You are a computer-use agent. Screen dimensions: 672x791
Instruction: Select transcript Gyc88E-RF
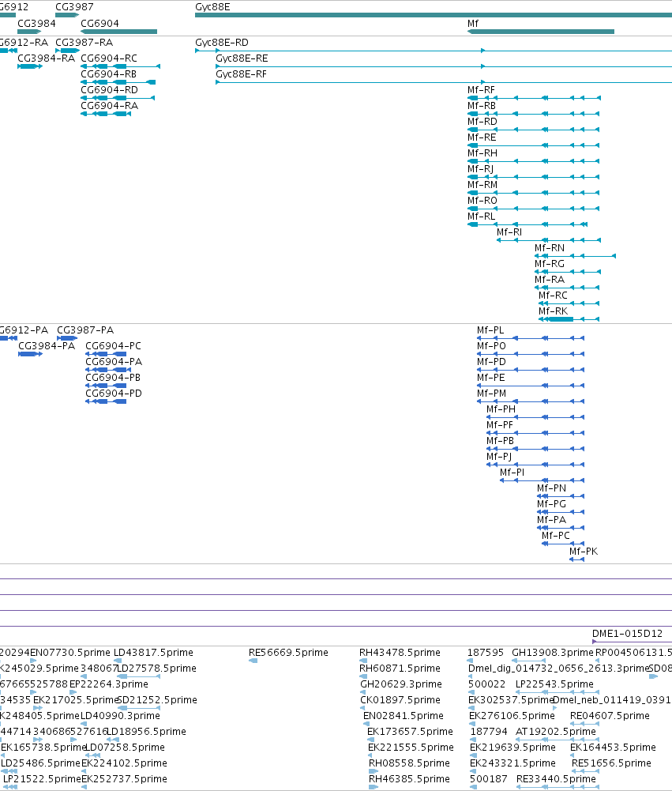pos(444,82)
